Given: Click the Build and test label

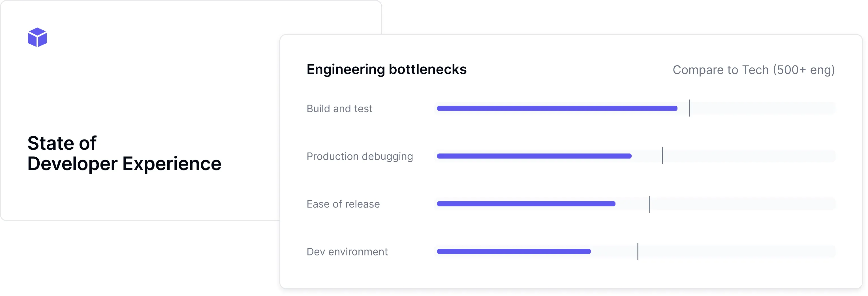Looking at the screenshot, I should [339, 109].
